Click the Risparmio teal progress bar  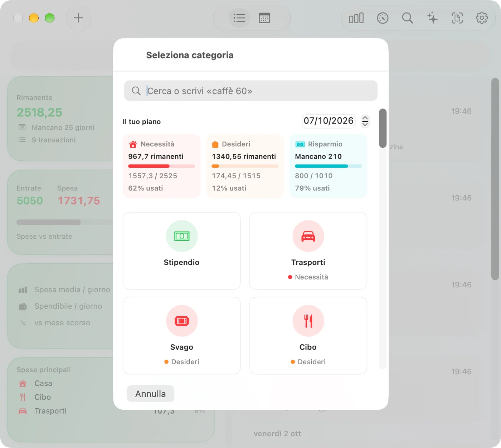click(328, 166)
